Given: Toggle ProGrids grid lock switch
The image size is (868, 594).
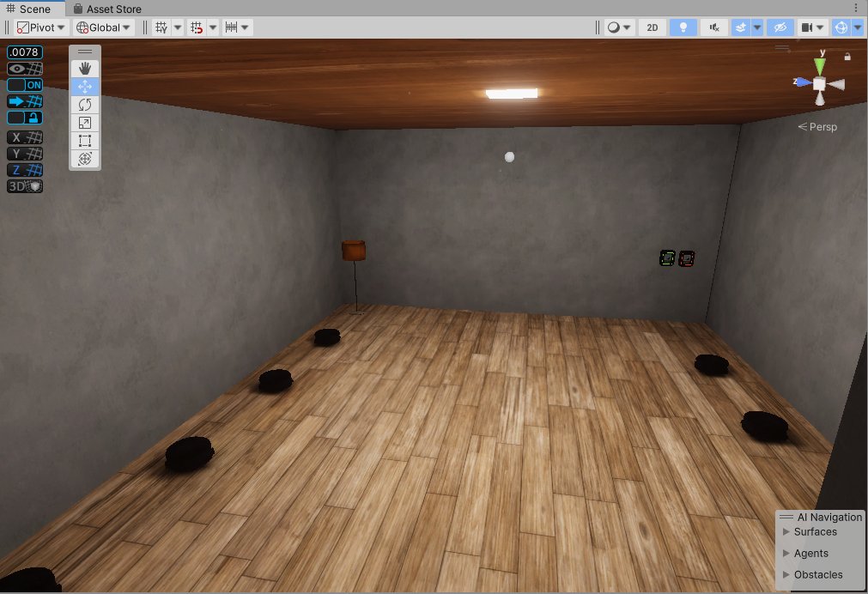Looking at the screenshot, I should [25, 118].
